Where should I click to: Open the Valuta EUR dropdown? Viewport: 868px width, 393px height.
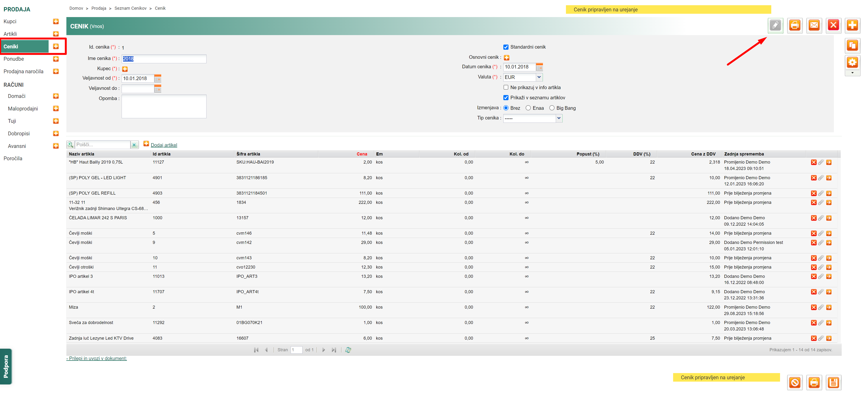[x=539, y=77]
